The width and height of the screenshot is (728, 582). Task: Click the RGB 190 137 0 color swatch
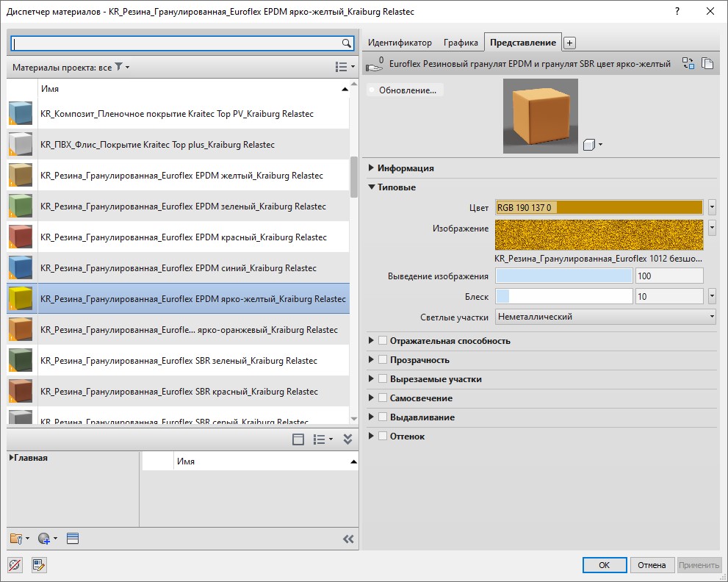click(x=599, y=207)
